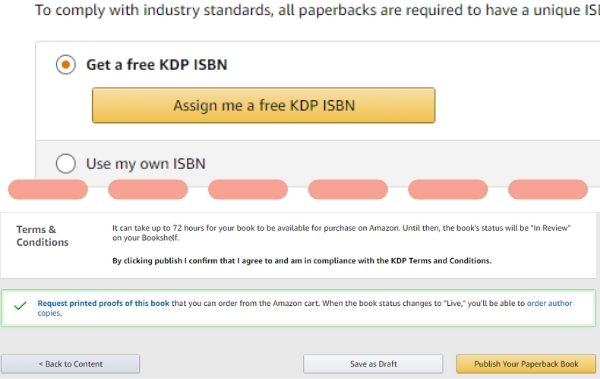
Task: Follow the order author copies link
Action: (x=549, y=303)
